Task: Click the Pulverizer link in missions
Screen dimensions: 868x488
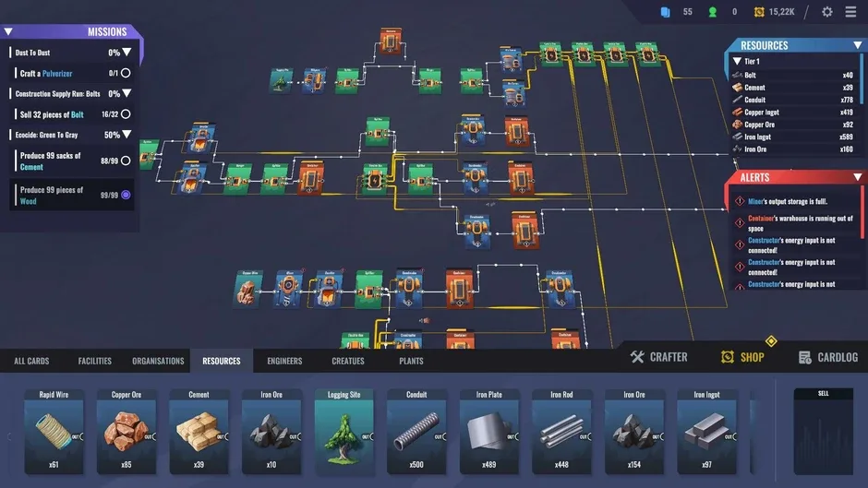Action: pyautogui.click(x=57, y=74)
